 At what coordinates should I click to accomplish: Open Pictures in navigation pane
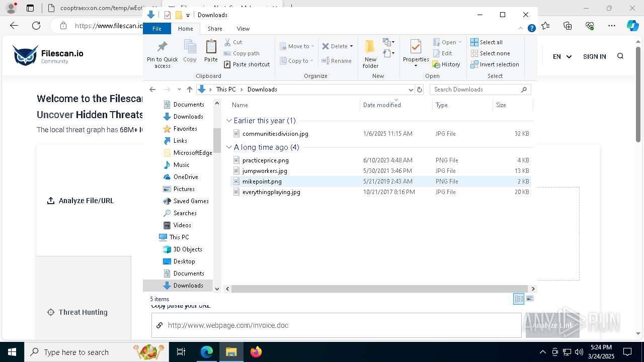[184, 189]
